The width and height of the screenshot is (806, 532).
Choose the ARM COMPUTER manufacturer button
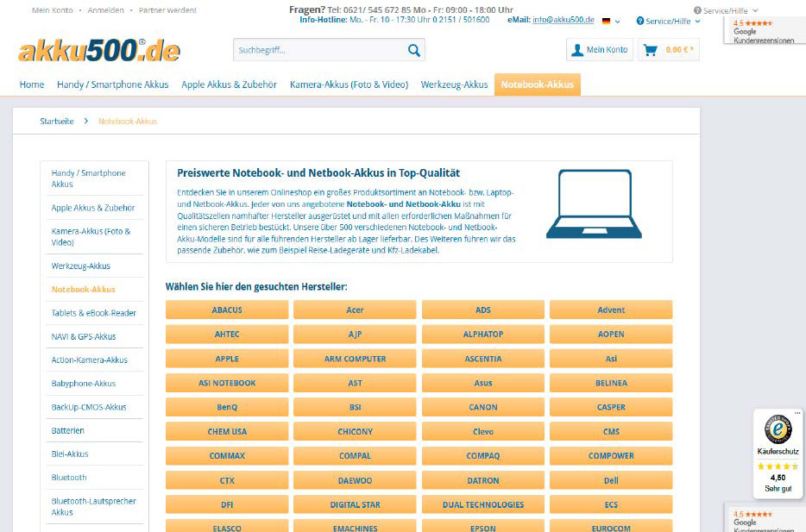pyautogui.click(x=355, y=359)
